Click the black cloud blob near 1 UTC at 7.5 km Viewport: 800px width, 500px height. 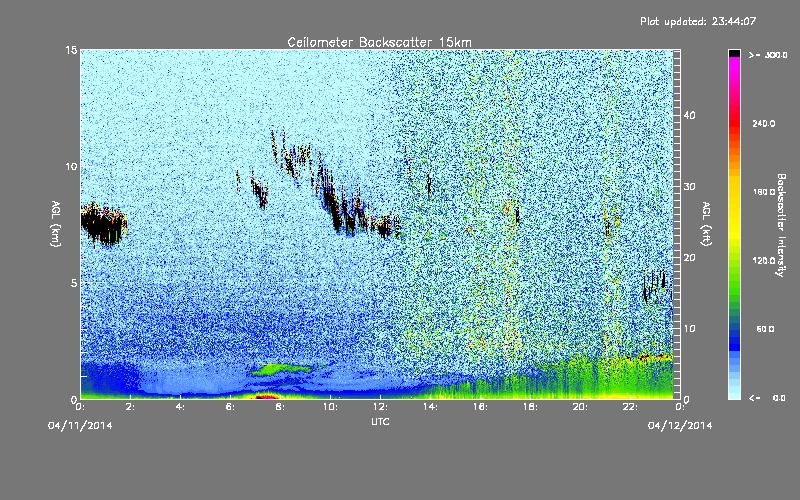104,223
